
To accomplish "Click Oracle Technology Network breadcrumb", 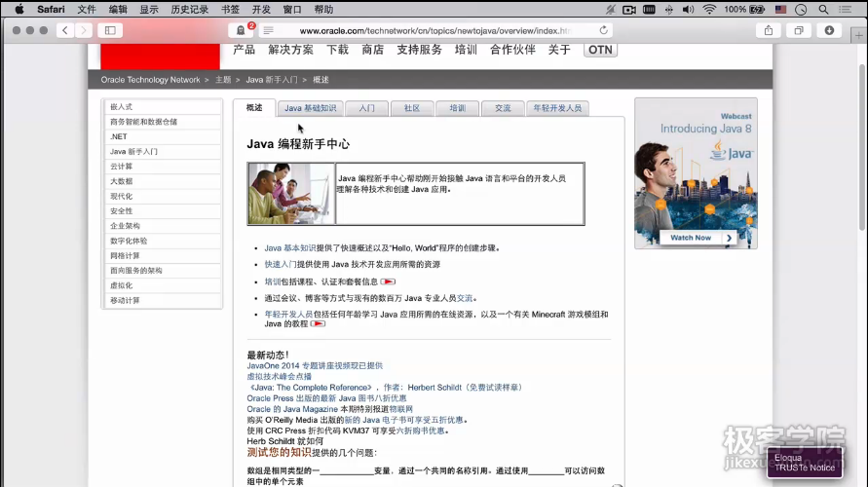I will pos(150,80).
